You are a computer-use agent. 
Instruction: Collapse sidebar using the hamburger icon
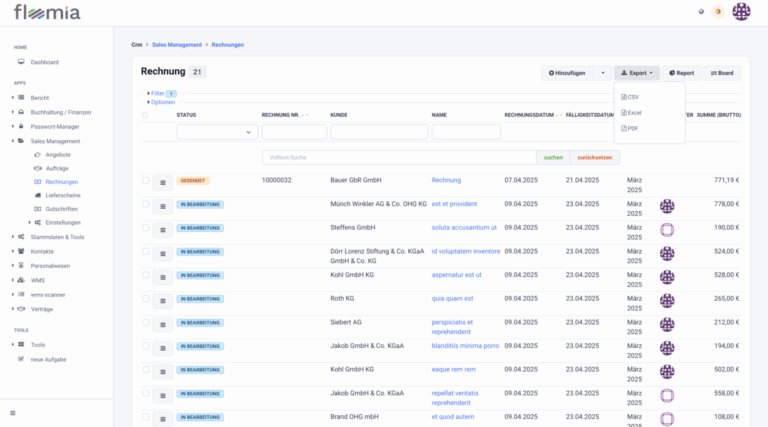tap(13, 413)
